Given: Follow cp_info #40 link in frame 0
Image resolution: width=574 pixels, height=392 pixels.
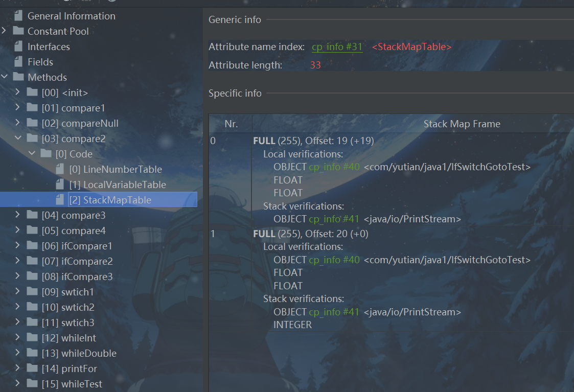Looking at the screenshot, I should pyautogui.click(x=334, y=167).
